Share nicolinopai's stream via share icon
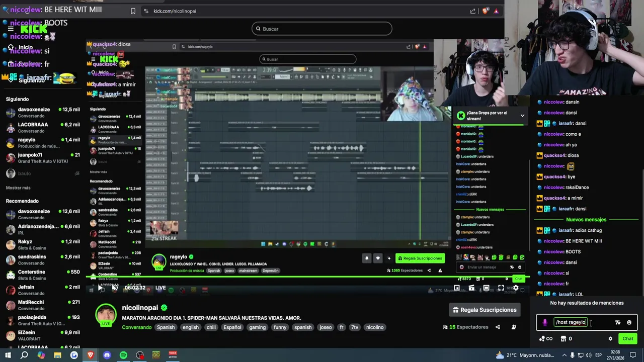The height and width of the screenshot is (362, 644). pyautogui.click(x=498, y=327)
